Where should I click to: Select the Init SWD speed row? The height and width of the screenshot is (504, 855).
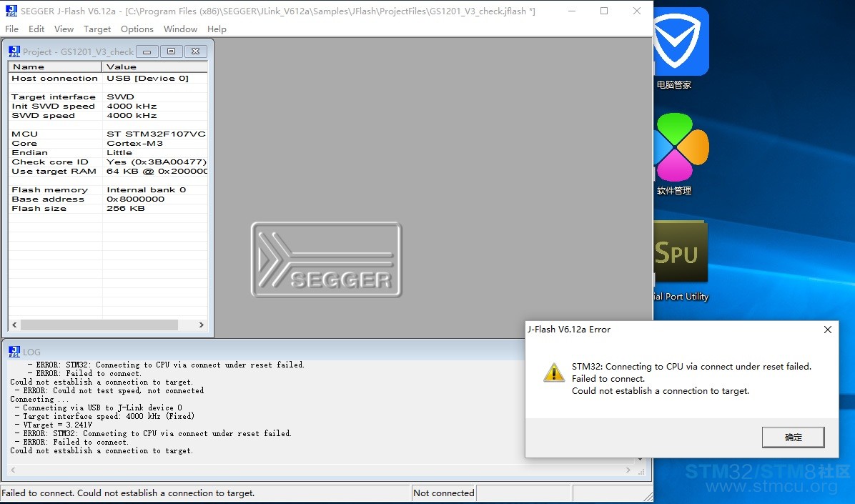pyautogui.click(x=108, y=106)
